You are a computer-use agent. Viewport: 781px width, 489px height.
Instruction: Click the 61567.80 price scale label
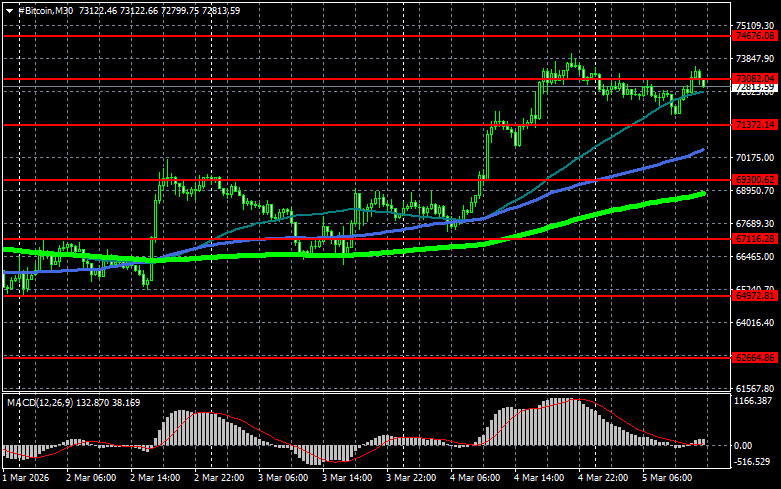(x=755, y=388)
